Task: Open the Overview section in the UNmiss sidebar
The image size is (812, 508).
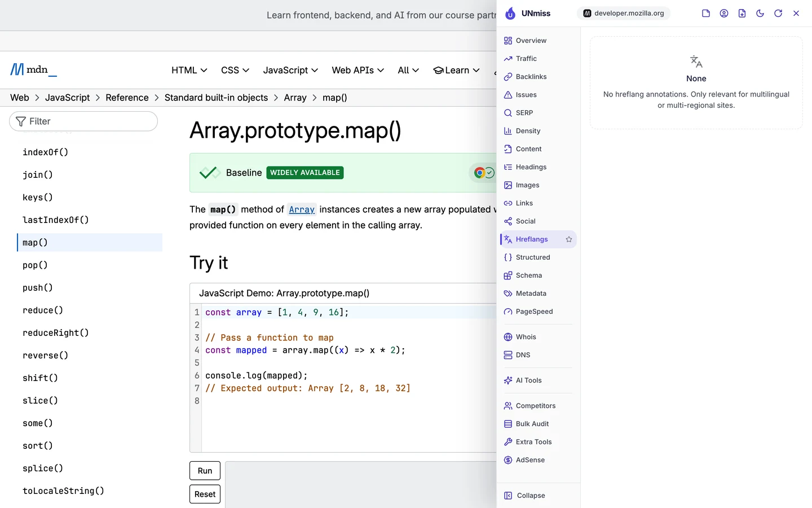Action: pyautogui.click(x=538, y=41)
